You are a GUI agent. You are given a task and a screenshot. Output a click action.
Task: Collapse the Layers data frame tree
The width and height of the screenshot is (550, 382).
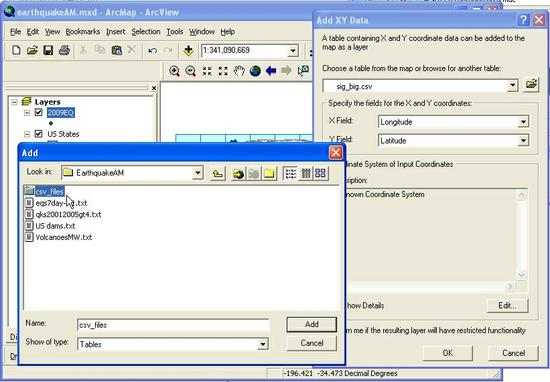tap(14, 102)
